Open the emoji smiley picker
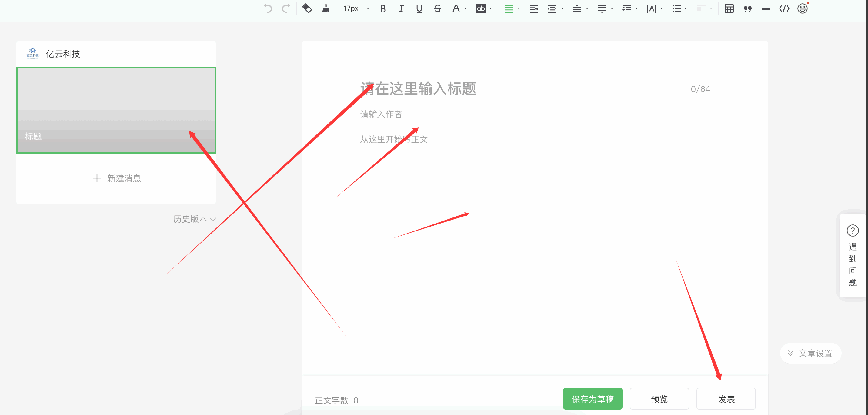This screenshot has height=415, width=868. click(x=802, y=8)
